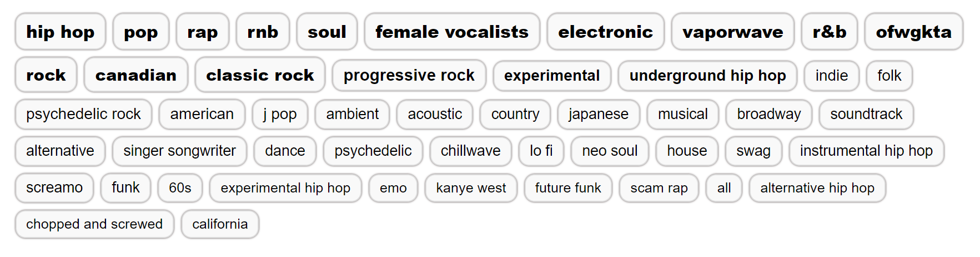Choose the scam rap tag

pyautogui.click(x=659, y=188)
